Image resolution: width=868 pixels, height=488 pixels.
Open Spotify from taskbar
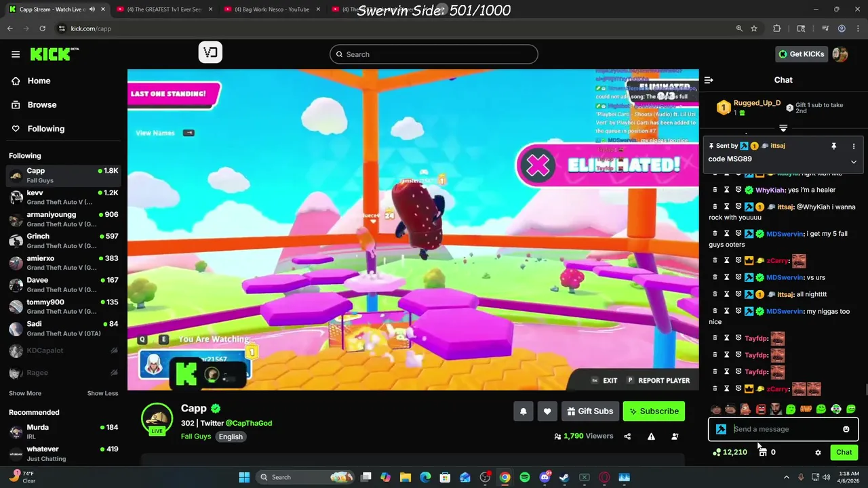click(x=525, y=477)
